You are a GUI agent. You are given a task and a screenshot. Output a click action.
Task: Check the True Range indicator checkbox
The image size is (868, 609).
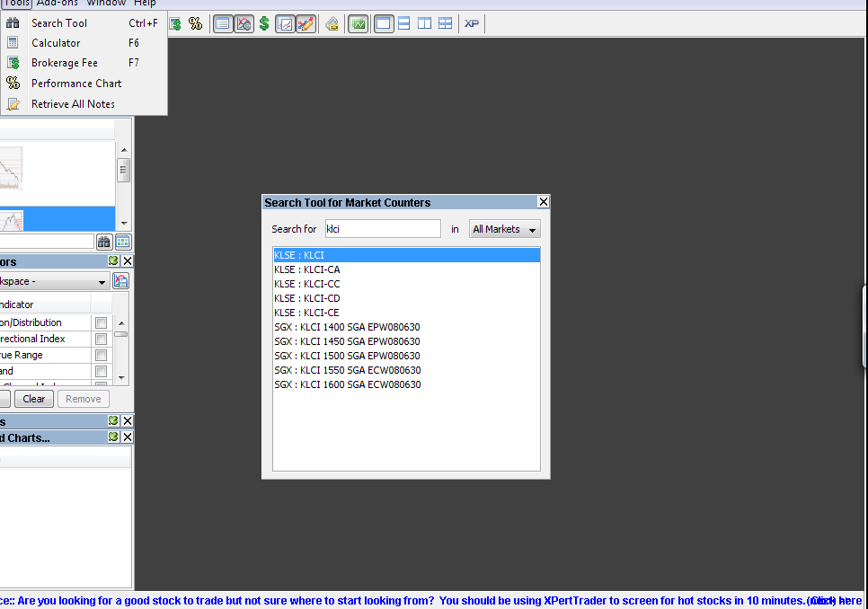pyautogui.click(x=101, y=356)
